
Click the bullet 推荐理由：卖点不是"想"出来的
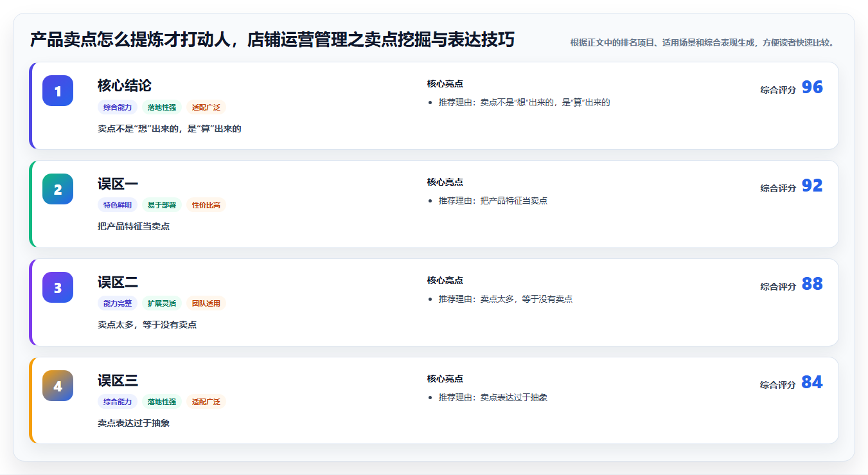(524, 102)
